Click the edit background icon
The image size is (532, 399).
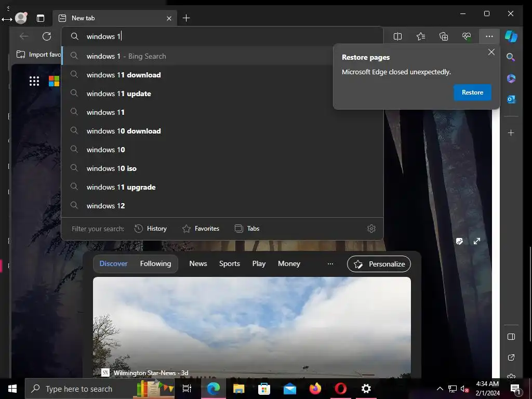pos(459,241)
